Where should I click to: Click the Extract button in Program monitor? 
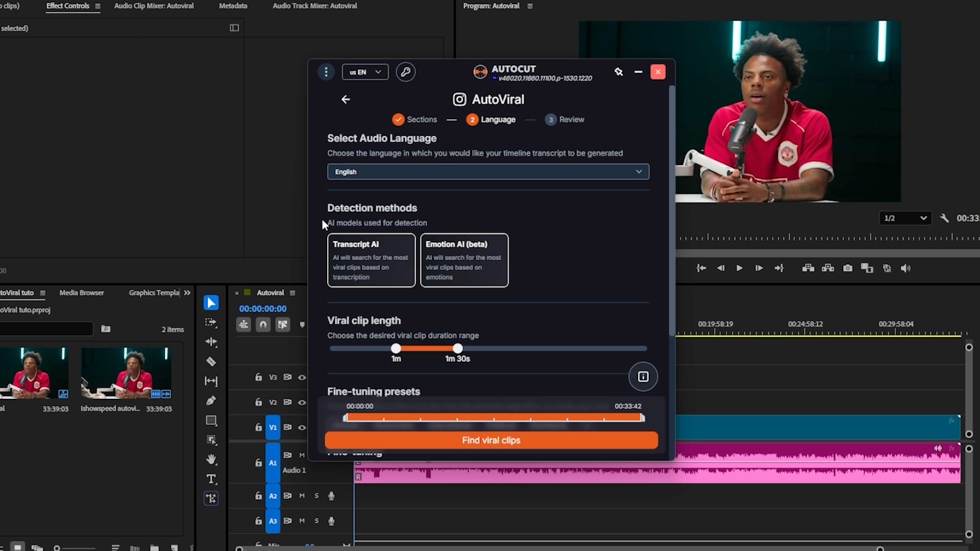828,268
